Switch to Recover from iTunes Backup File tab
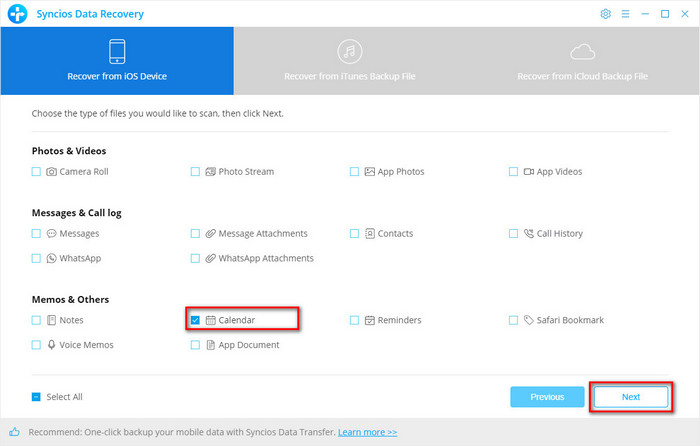The height and width of the screenshot is (446, 700). point(350,61)
